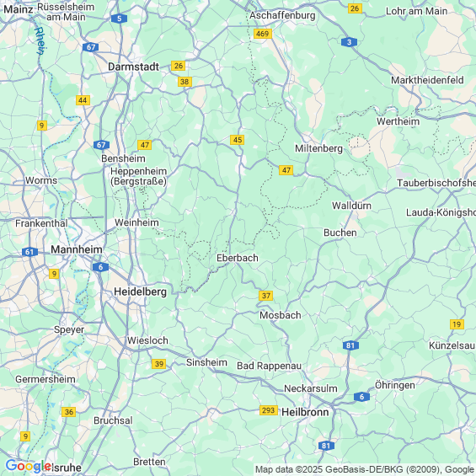Image resolution: width=476 pixels, height=476 pixels.
Task: Open the Google logo link
Action: pyautogui.click(x=29, y=466)
